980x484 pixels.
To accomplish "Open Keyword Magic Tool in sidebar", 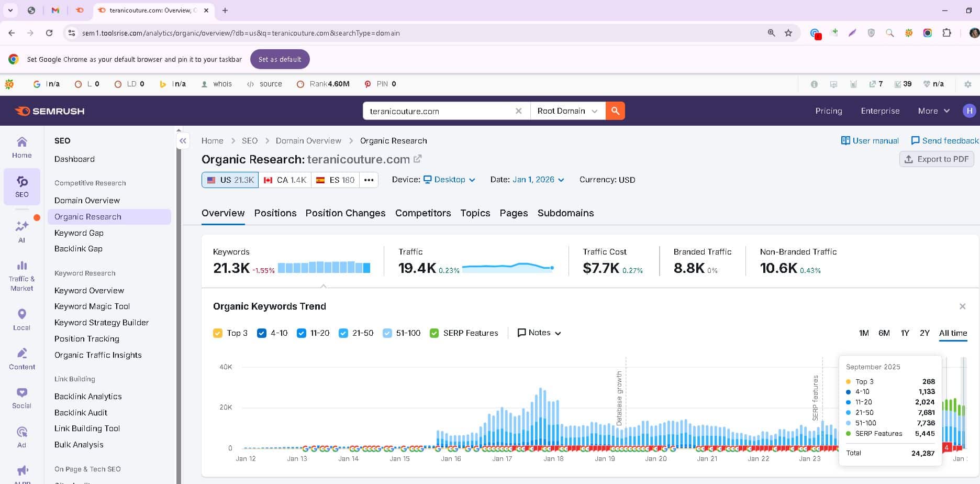I will [92, 306].
